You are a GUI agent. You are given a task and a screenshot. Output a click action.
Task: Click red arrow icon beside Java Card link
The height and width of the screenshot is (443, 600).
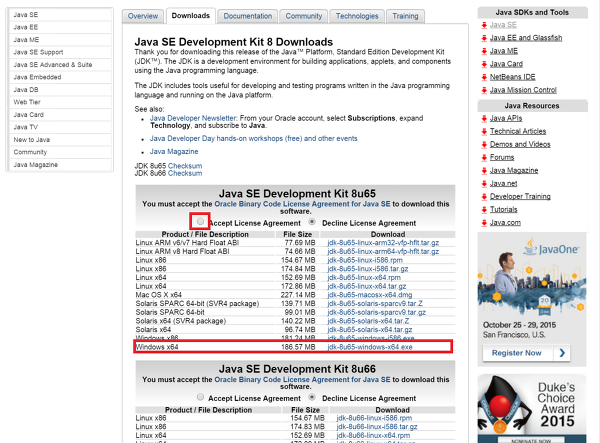[x=484, y=64]
